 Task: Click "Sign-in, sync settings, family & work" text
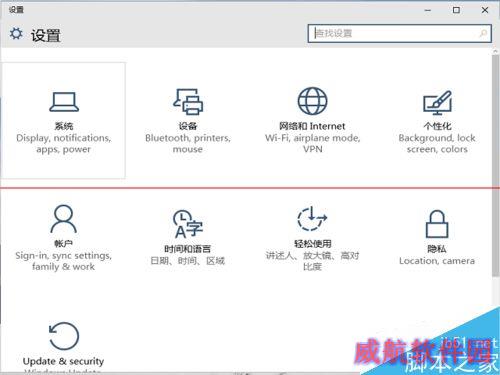coord(63,261)
